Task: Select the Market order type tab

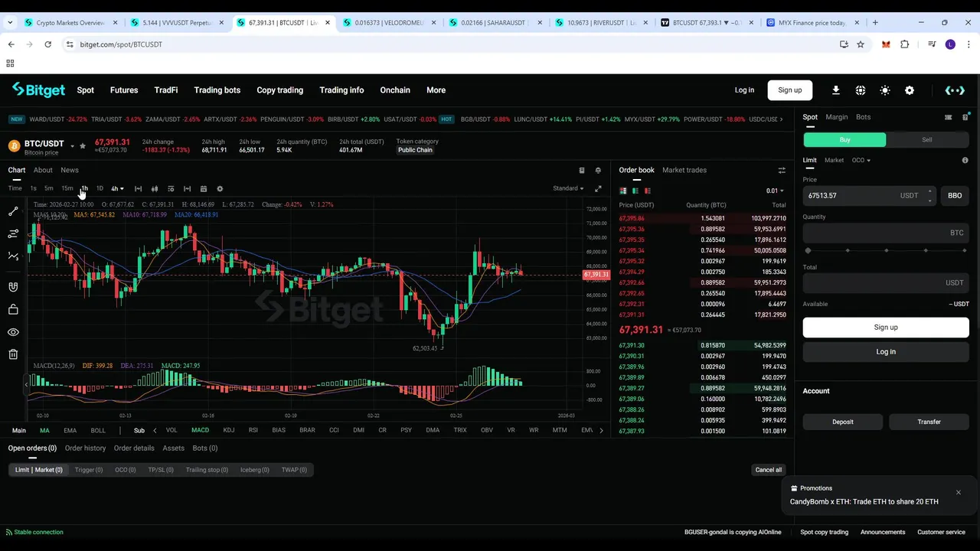Action: 834,160
